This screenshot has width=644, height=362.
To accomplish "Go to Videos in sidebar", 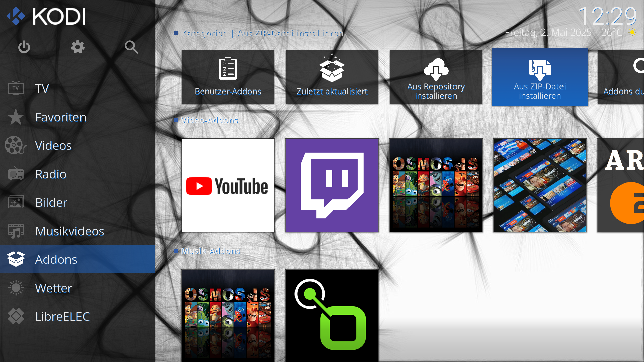I will point(77,145).
